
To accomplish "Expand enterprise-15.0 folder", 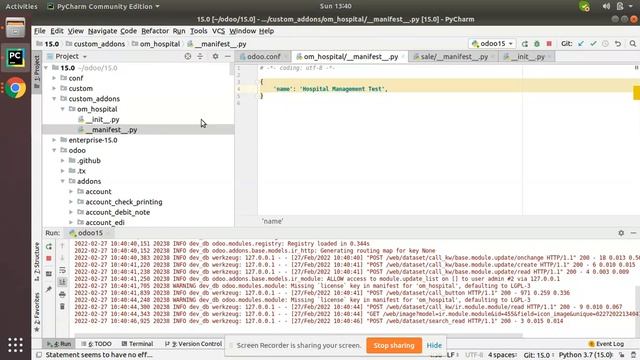I will tap(54, 140).
